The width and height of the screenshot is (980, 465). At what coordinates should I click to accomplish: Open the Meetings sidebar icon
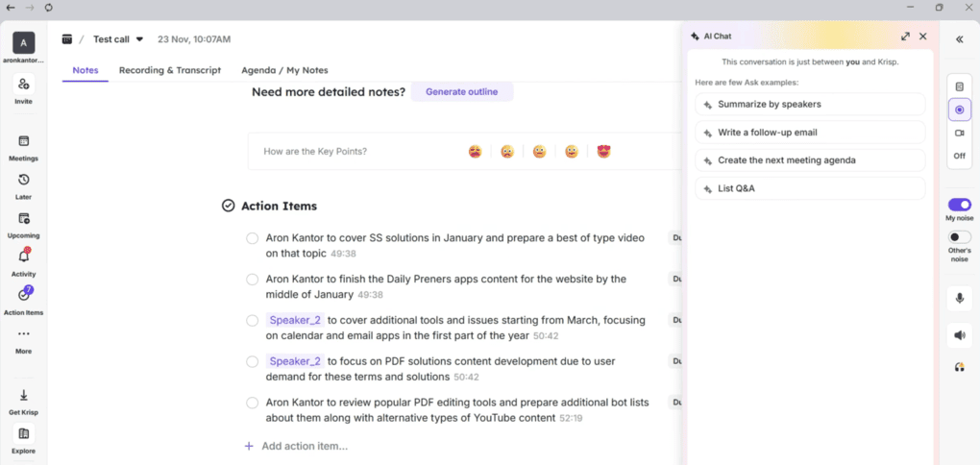tap(23, 141)
